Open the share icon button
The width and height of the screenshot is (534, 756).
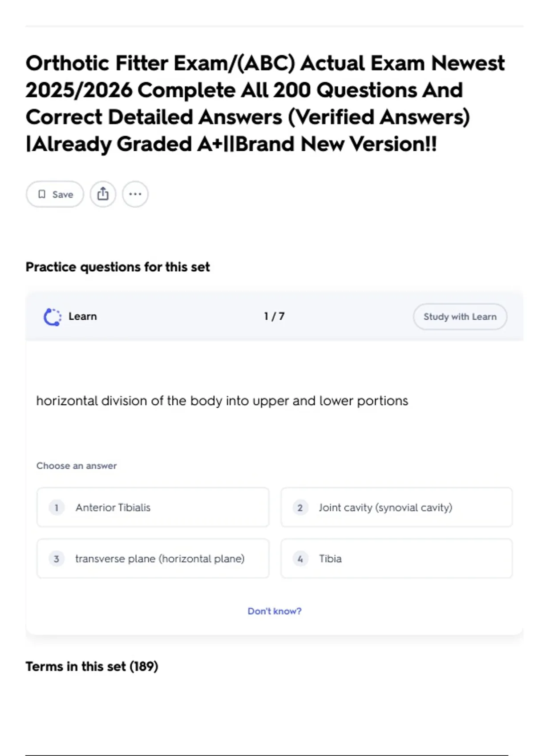103,194
